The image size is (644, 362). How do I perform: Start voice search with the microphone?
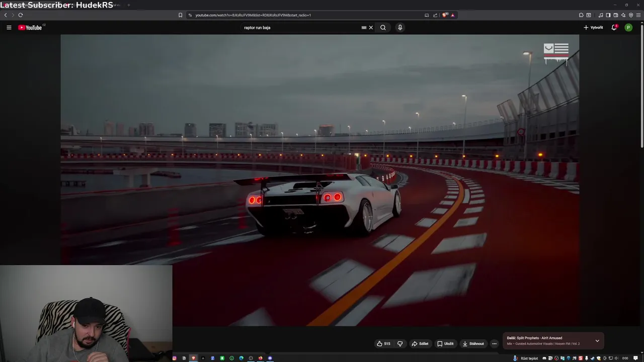pos(400,28)
